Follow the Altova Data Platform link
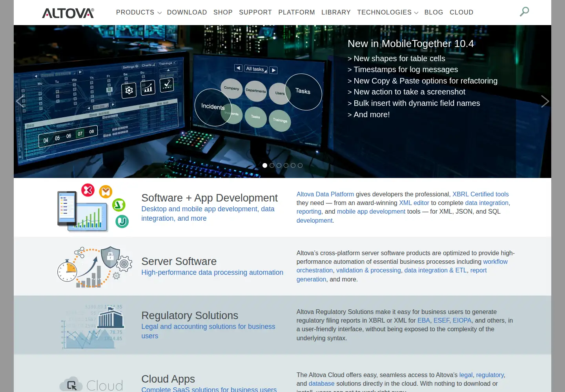The height and width of the screenshot is (392, 565). pyautogui.click(x=325, y=194)
